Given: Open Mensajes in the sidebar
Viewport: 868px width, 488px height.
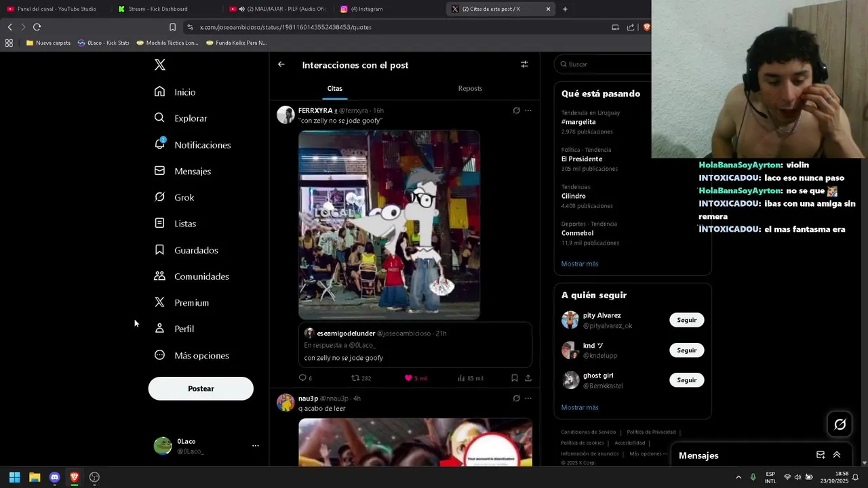Looking at the screenshot, I should (x=182, y=171).
